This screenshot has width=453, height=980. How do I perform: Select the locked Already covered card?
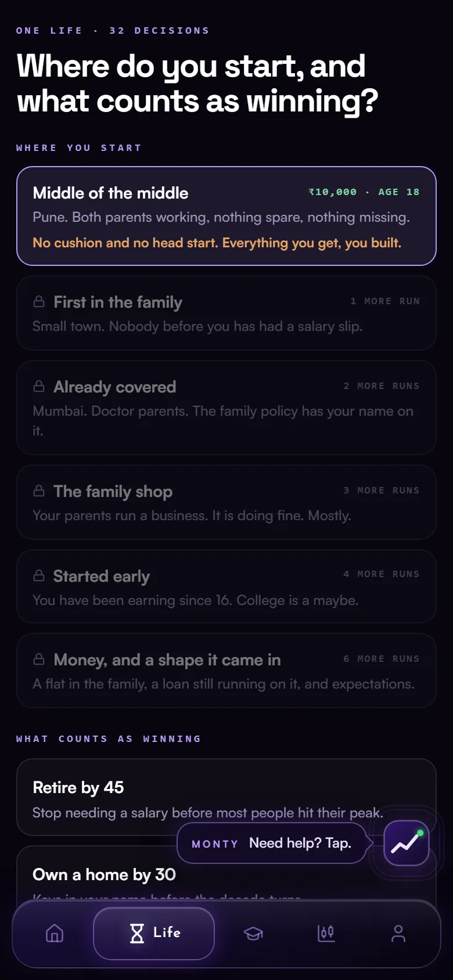pyautogui.click(x=227, y=408)
